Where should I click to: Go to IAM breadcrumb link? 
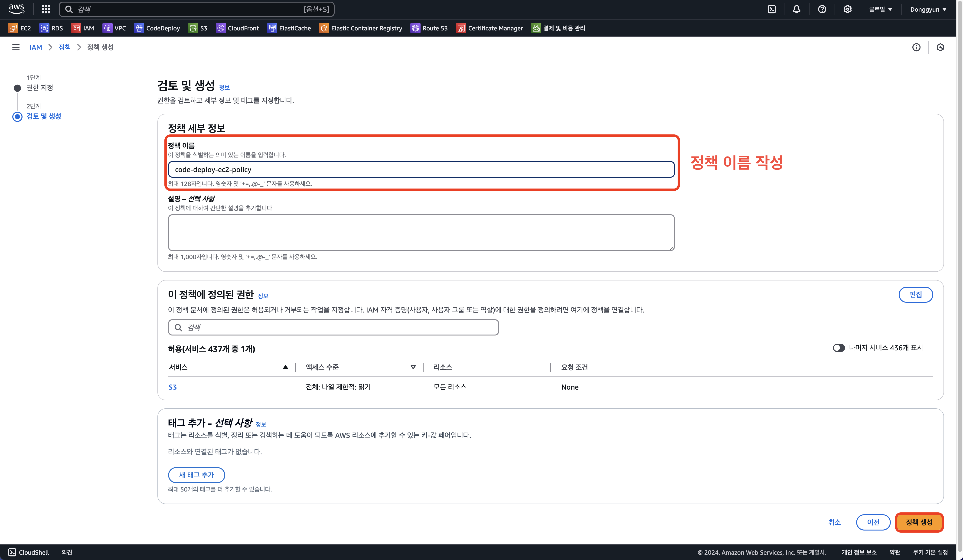pos(36,47)
